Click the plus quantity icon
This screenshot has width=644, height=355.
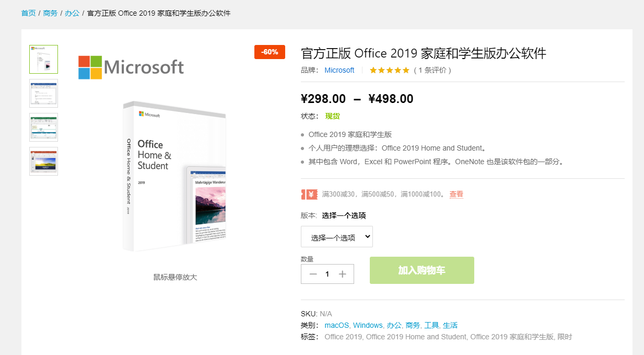click(x=342, y=274)
